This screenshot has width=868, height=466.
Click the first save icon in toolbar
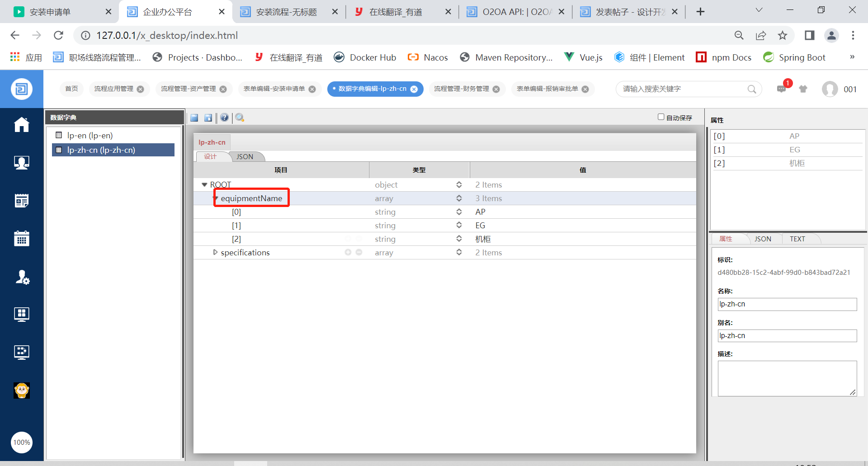click(x=194, y=118)
